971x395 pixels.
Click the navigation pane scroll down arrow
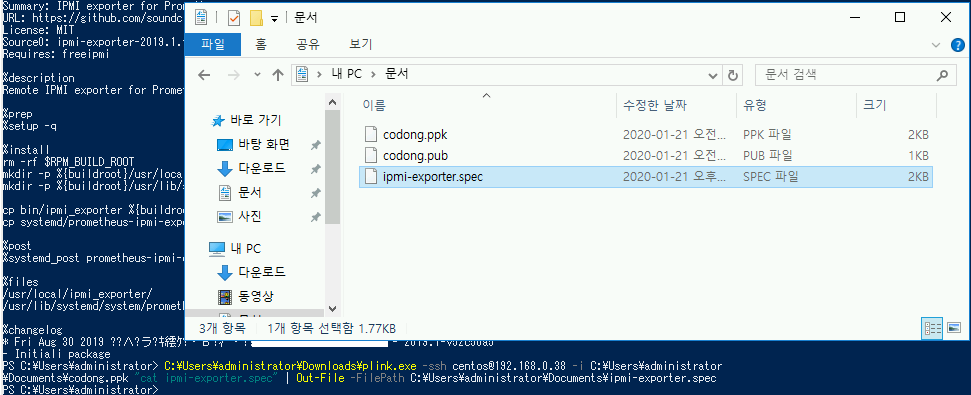(333, 308)
